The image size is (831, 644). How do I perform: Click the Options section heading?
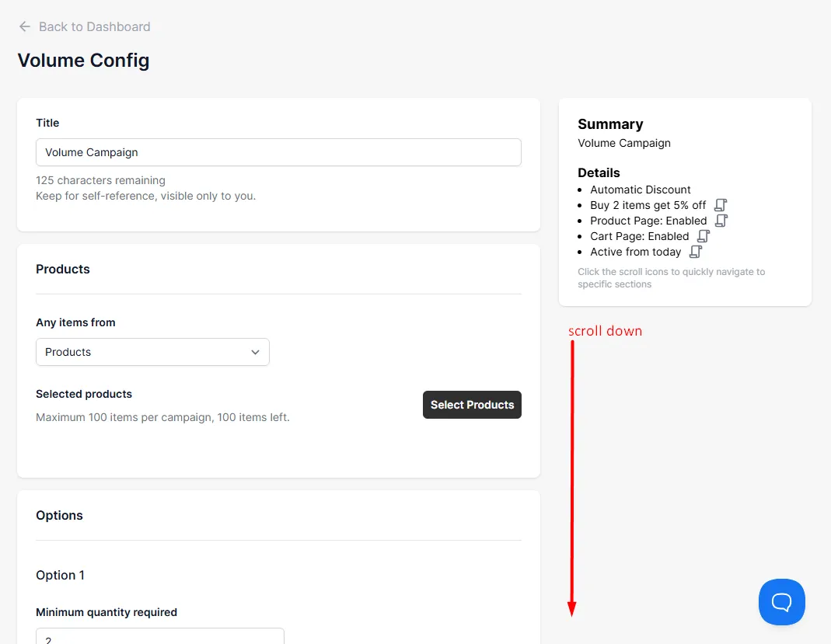pos(59,515)
